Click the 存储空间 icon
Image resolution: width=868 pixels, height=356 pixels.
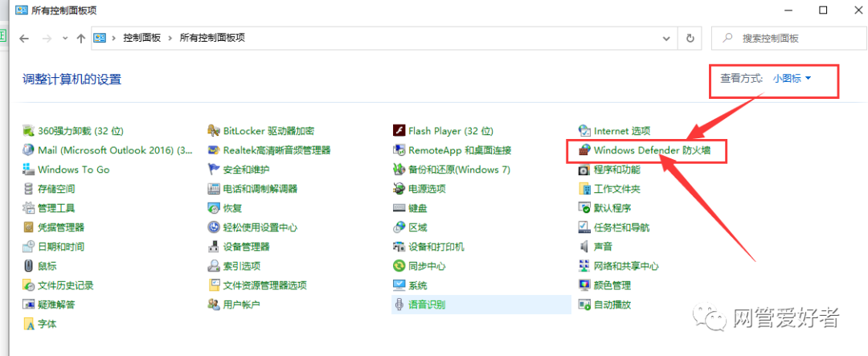[28, 189]
